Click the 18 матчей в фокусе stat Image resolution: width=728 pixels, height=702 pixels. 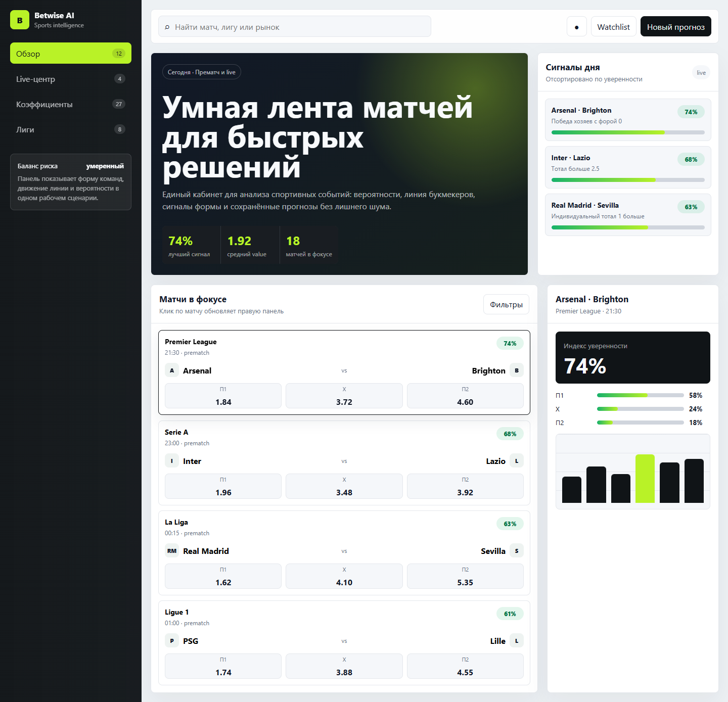[309, 245]
